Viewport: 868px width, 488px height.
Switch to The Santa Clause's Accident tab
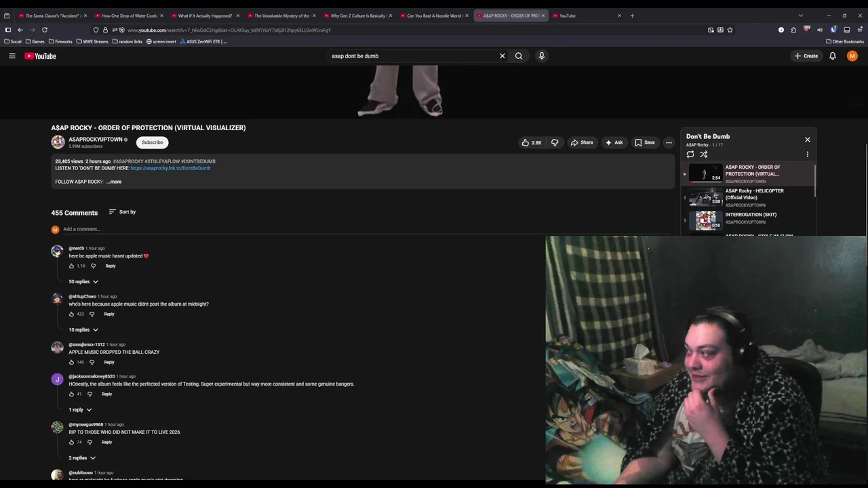[52, 16]
